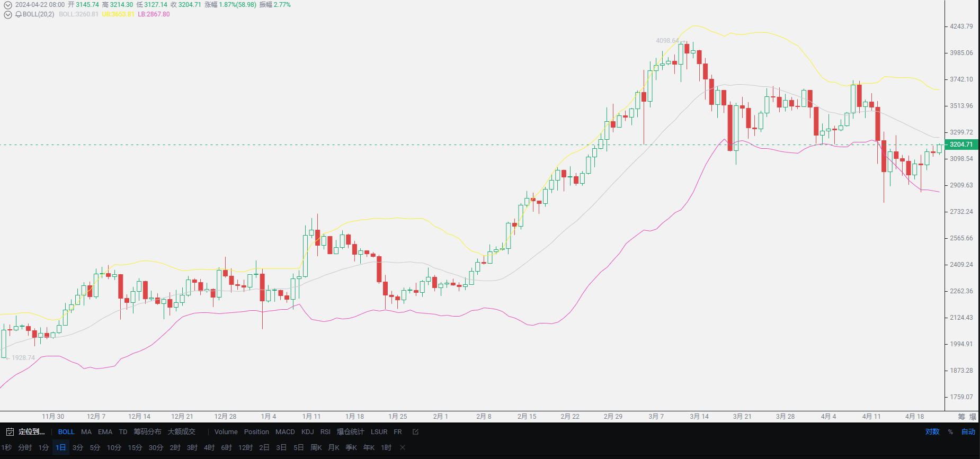Select the 周K weekly timeframe
The width and height of the screenshot is (980, 459).
click(316, 447)
